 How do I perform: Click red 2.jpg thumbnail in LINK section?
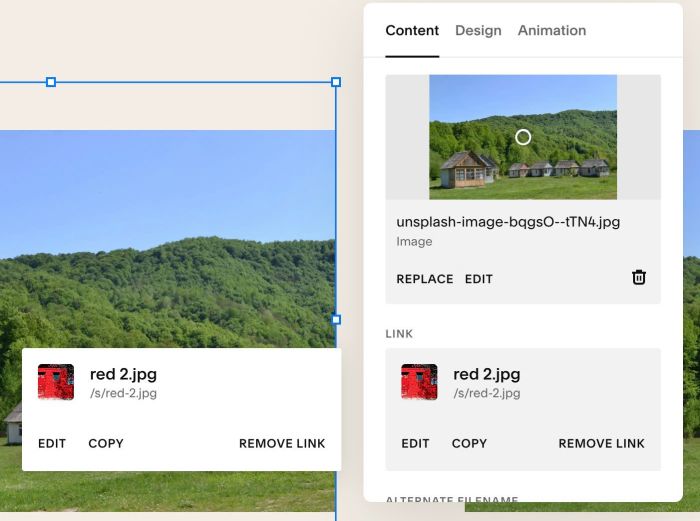pyautogui.click(x=419, y=382)
